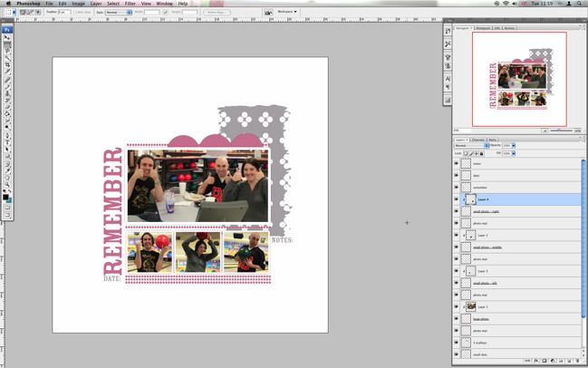The image size is (588, 368).
Task: Click the menu bar volume icon
Action: (x=514, y=4)
